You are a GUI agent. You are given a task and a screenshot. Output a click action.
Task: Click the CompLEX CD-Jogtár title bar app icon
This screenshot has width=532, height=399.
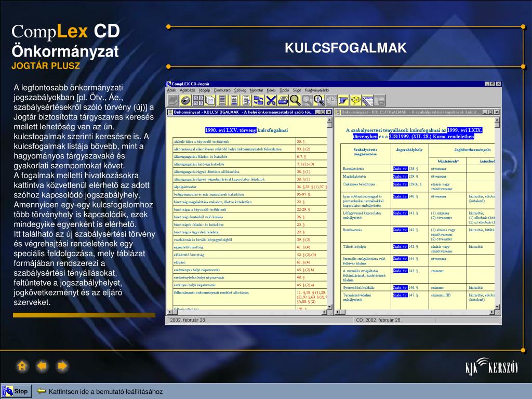pos(169,84)
